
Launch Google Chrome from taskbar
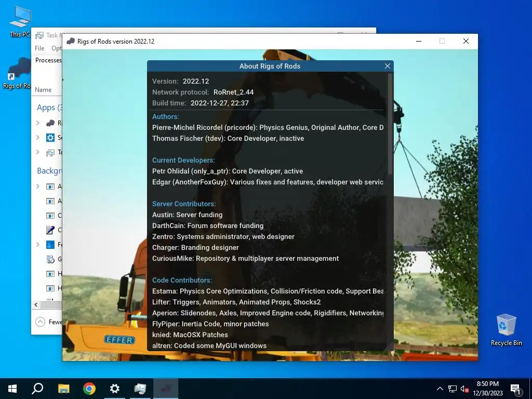[89, 389]
